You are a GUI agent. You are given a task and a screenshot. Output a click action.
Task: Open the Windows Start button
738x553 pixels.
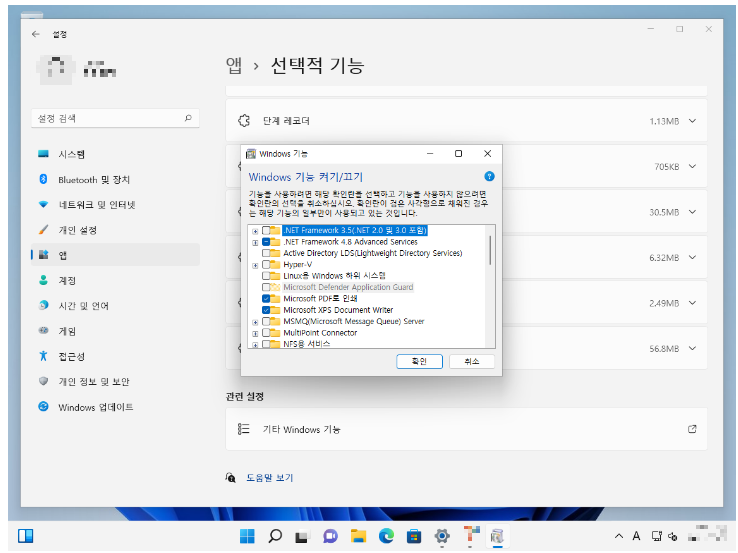pos(247,536)
